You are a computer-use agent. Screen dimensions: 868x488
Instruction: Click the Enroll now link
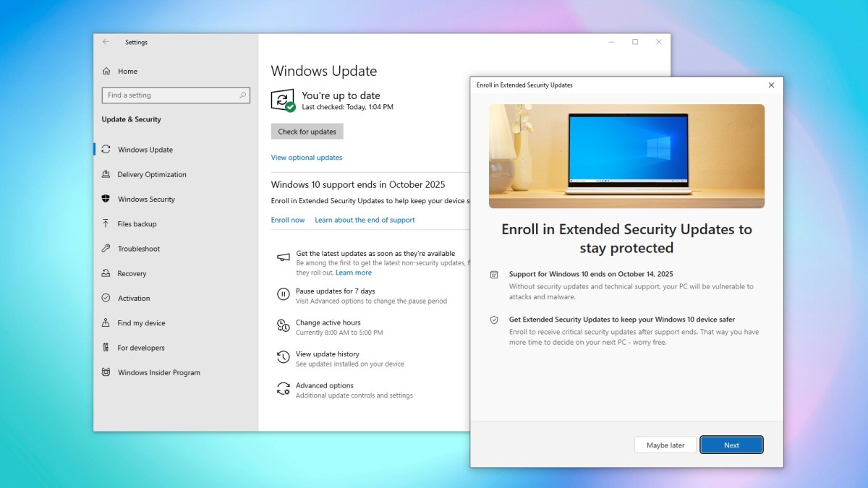click(x=288, y=220)
